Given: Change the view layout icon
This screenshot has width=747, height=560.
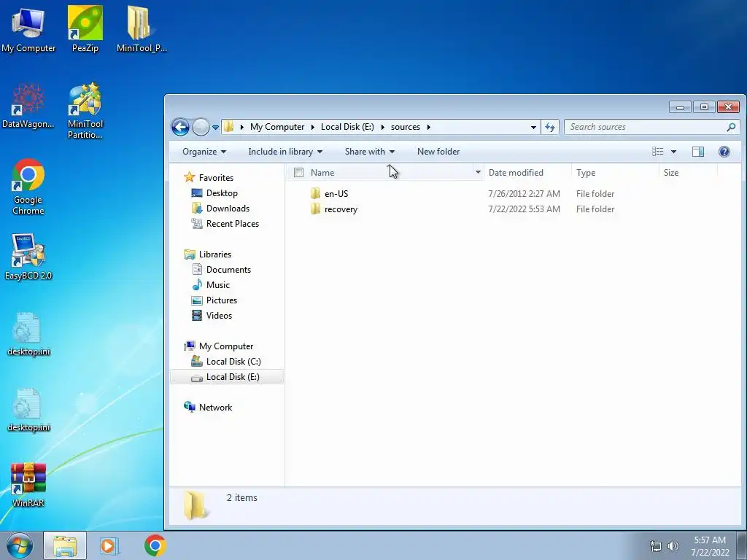Looking at the screenshot, I should (x=658, y=152).
